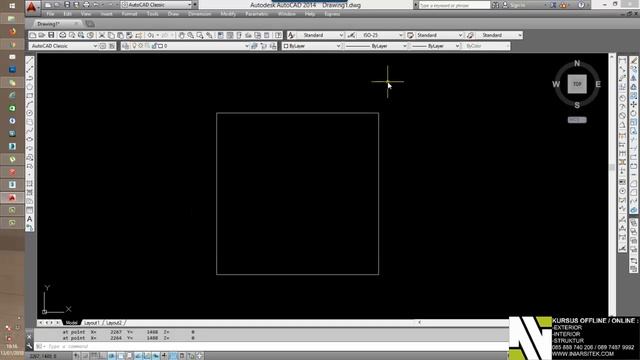The height and width of the screenshot is (360, 640).
Task: Select the Circle draw tool
Action: [29, 113]
